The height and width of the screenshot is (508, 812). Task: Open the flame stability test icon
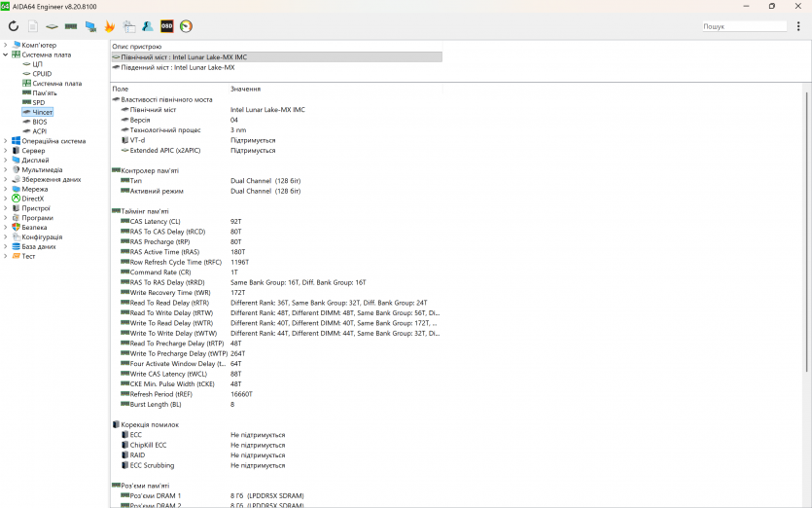pyautogui.click(x=109, y=26)
